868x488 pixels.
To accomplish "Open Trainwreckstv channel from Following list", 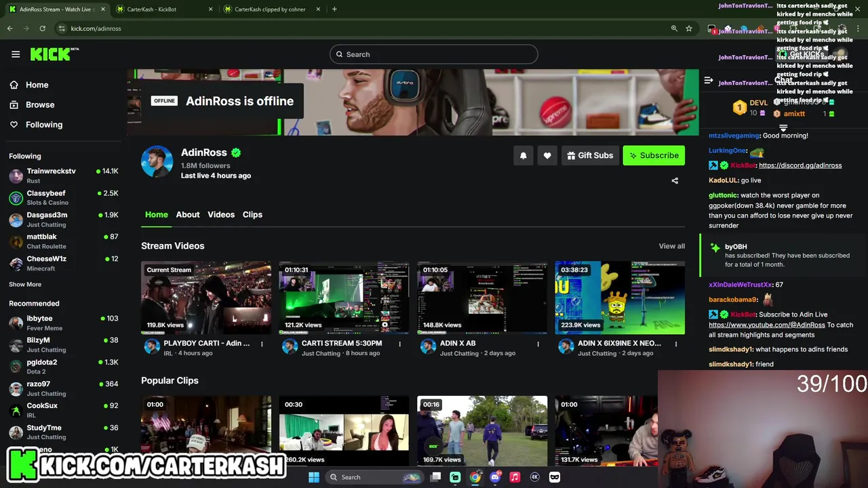I will (64, 176).
